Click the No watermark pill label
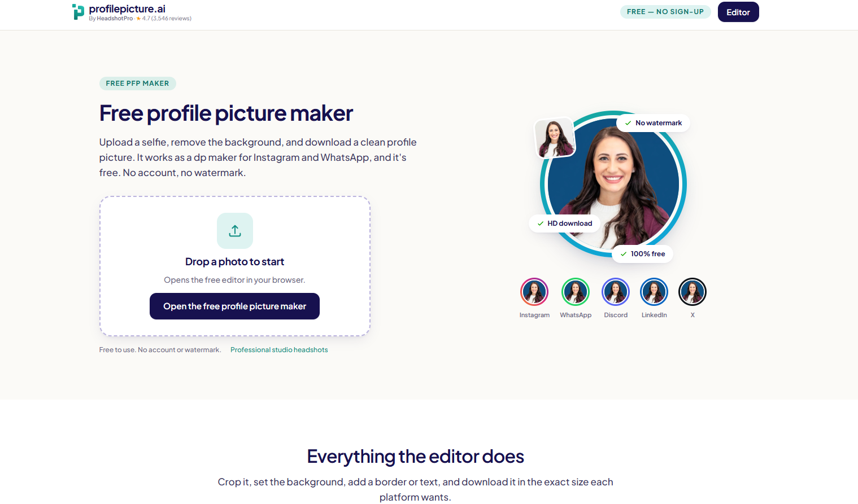Image resolution: width=858 pixels, height=504 pixels. 653,123
